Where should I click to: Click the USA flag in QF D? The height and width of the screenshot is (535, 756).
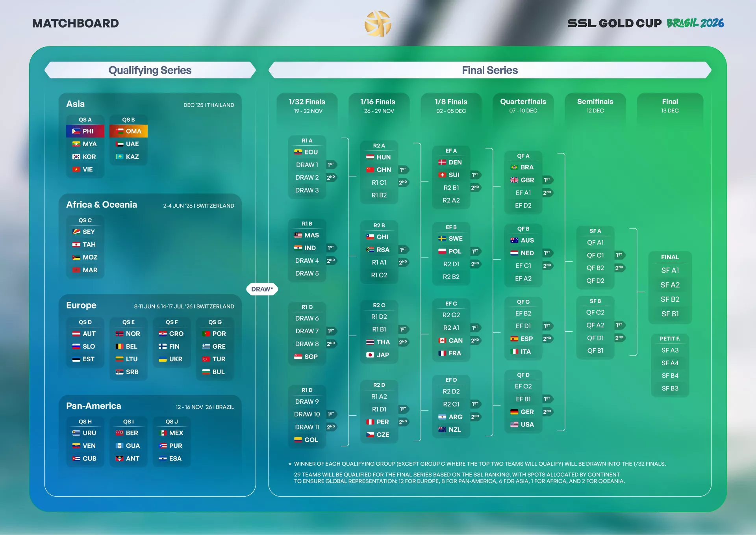click(x=514, y=425)
